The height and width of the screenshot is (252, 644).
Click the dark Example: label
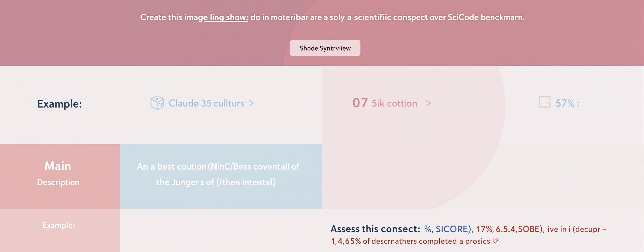60,104
